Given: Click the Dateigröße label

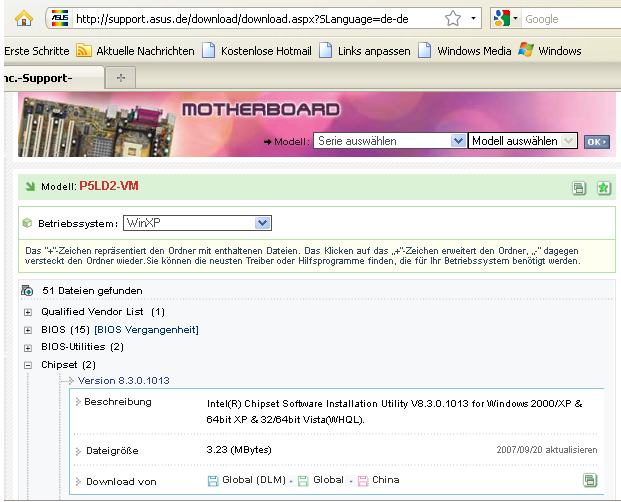Looking at the screenshot, I should (x=112, y=451).
